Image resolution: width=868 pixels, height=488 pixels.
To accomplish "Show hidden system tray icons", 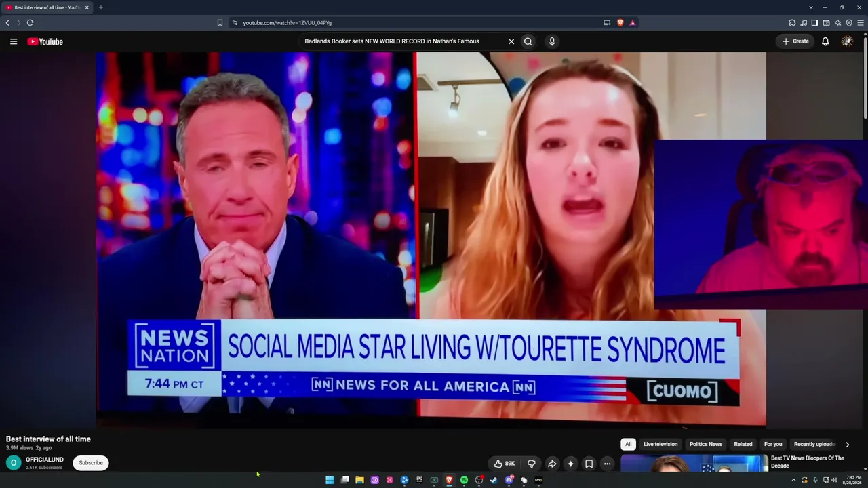I will 793,480.
